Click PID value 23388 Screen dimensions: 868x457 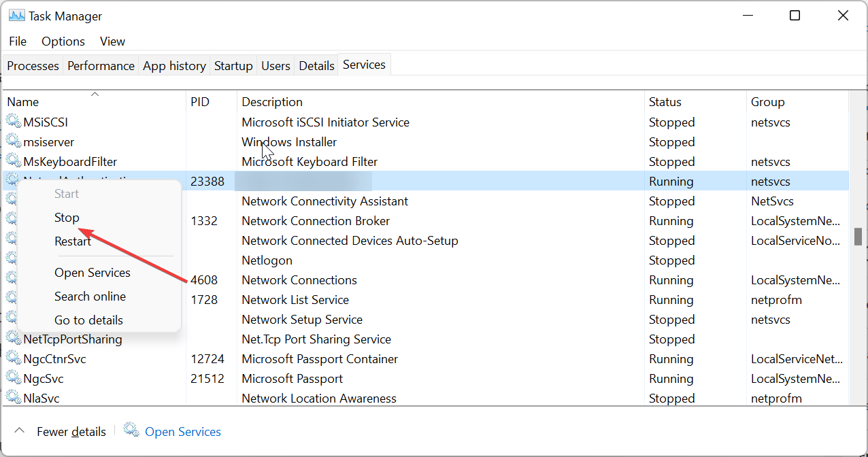[x=207, y=182]
